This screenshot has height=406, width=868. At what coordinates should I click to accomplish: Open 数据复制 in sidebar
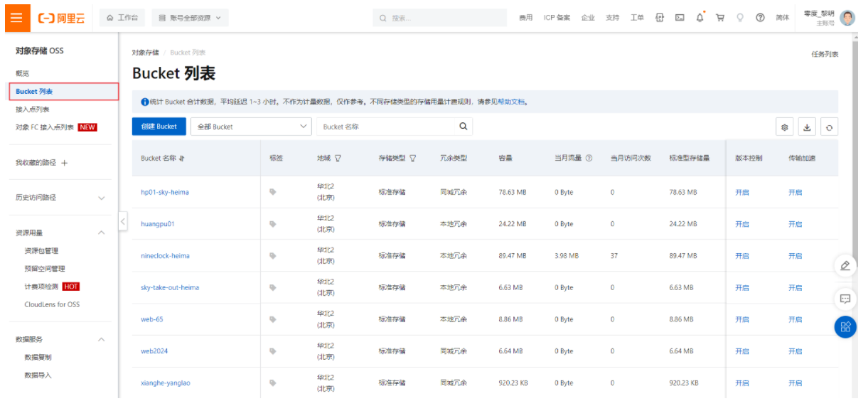38,357
